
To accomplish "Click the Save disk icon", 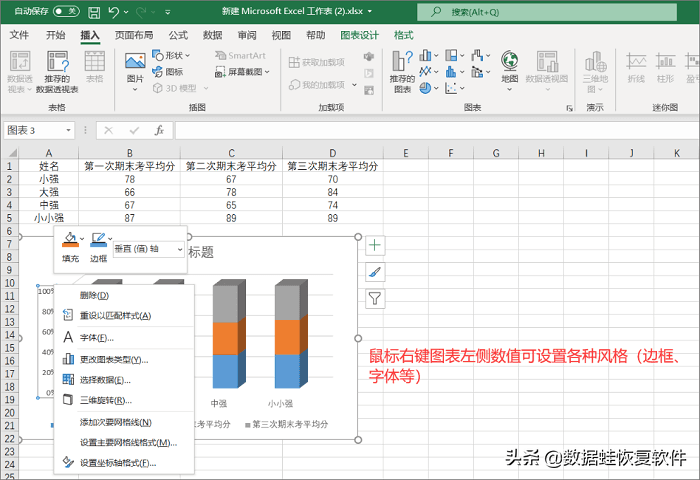I will [94, 12].
